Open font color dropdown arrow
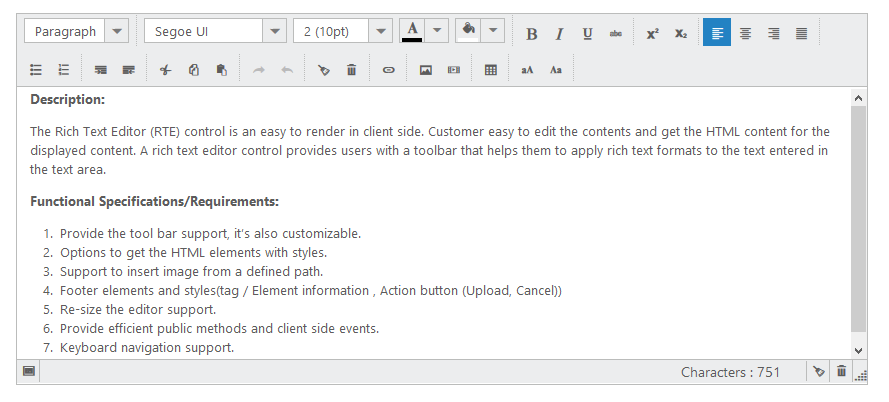The height and width of the screenshot is (402, 889). tap(436, 31)
